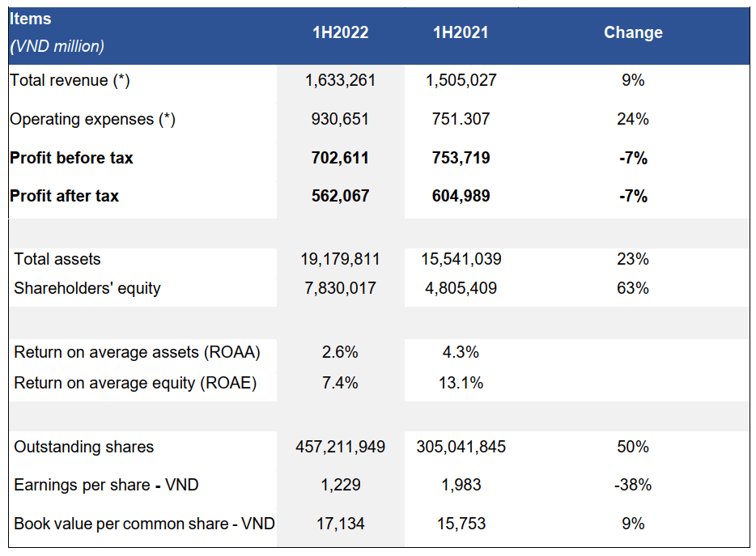The height and width of the screenshot is (556, 756).
Task: Click the Profit before tax label
Action: click(71, 158)
